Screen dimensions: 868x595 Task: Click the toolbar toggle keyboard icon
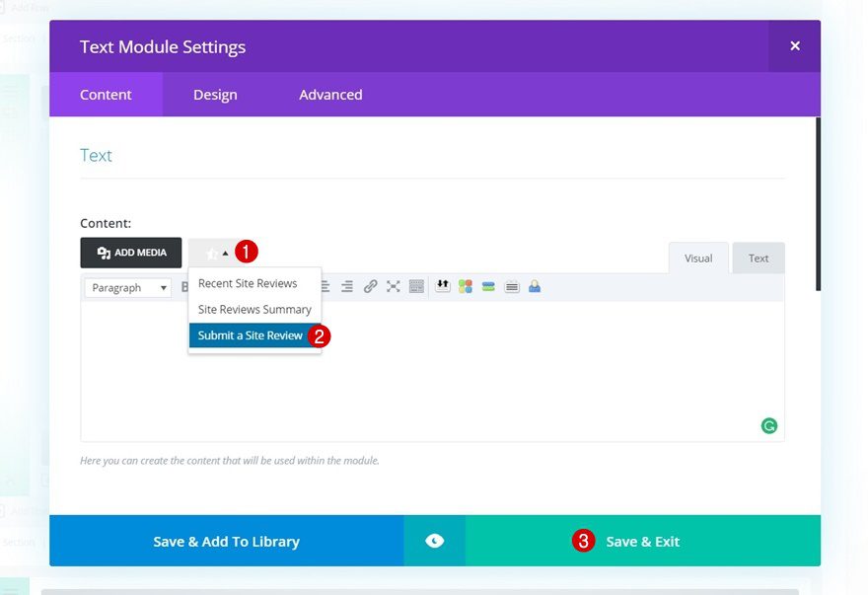click(x=416, y=287)
